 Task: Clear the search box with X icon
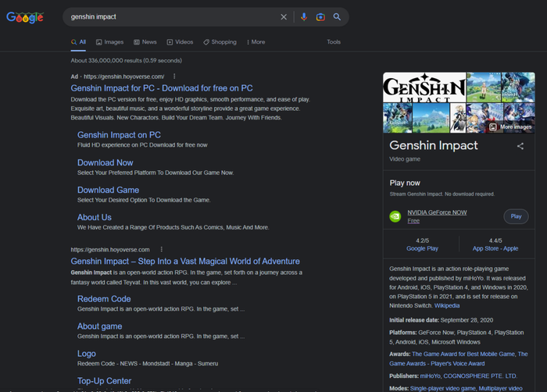284,16
